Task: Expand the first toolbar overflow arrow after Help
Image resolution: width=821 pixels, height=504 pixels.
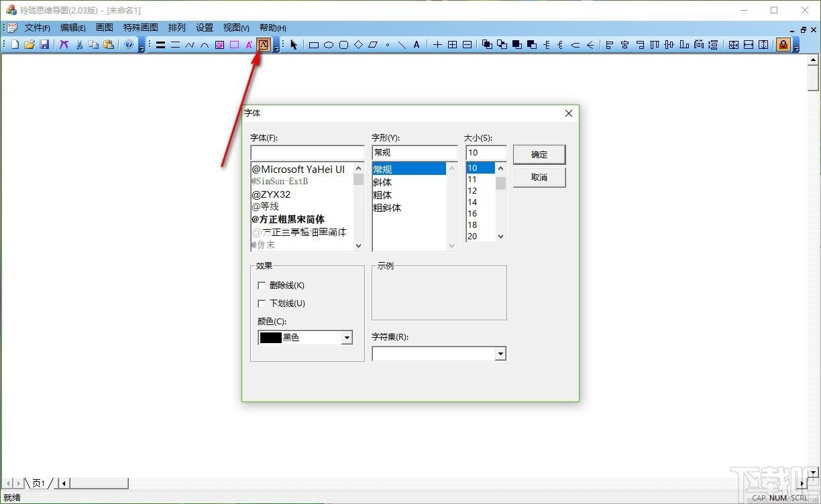Action: click(142, 46)
